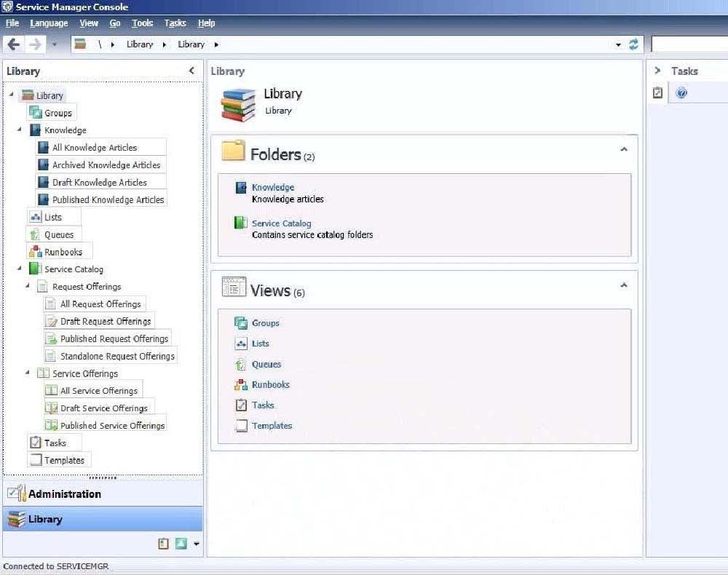Screen dimensions: 728x575
Task: Open the Groups view link
Action: pyautogui.click(x=266, y=323)
